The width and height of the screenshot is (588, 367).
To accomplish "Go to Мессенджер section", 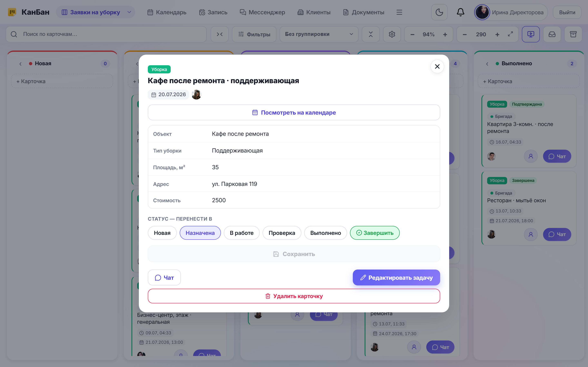I will point(262,12).
